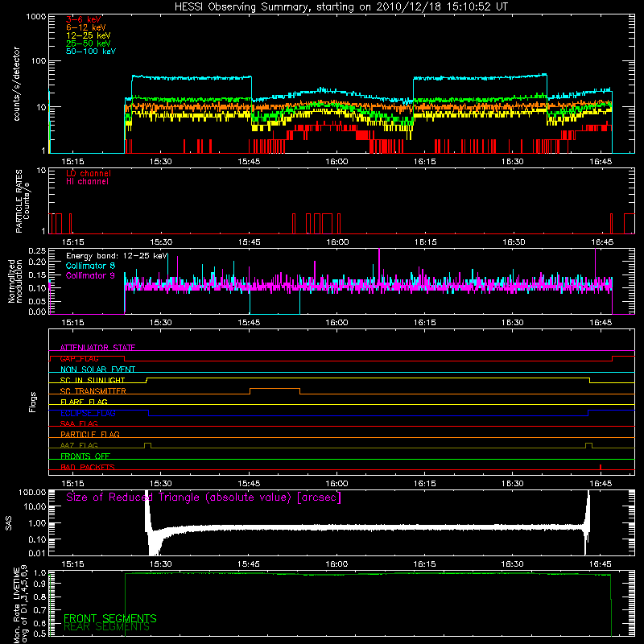Select the Collimator 8 legend label

tap(90, 266)
